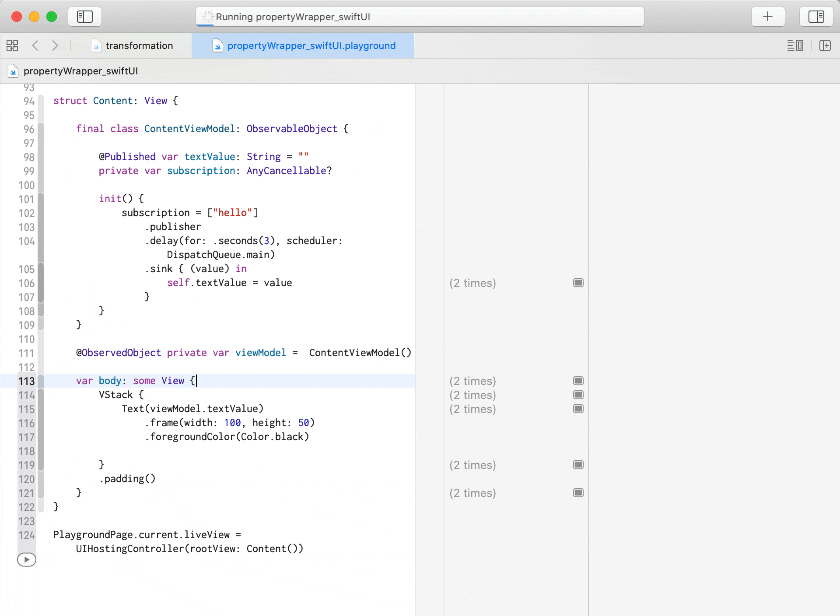Click the result square icon on line 604
Viewport: 840px width, 616px height.
[578, 394]
